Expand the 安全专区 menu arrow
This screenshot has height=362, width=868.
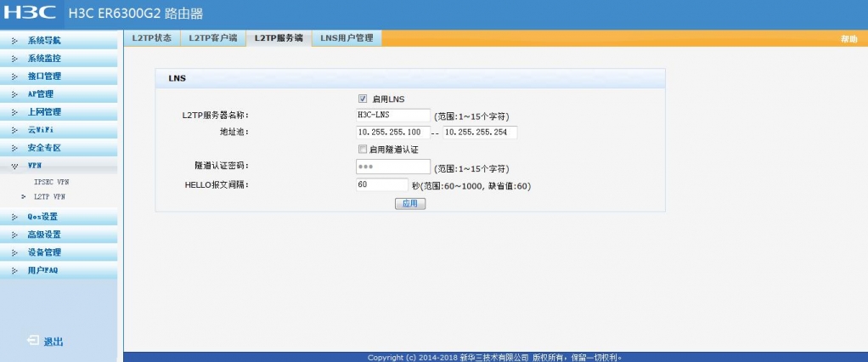click(x=14, y=148)
